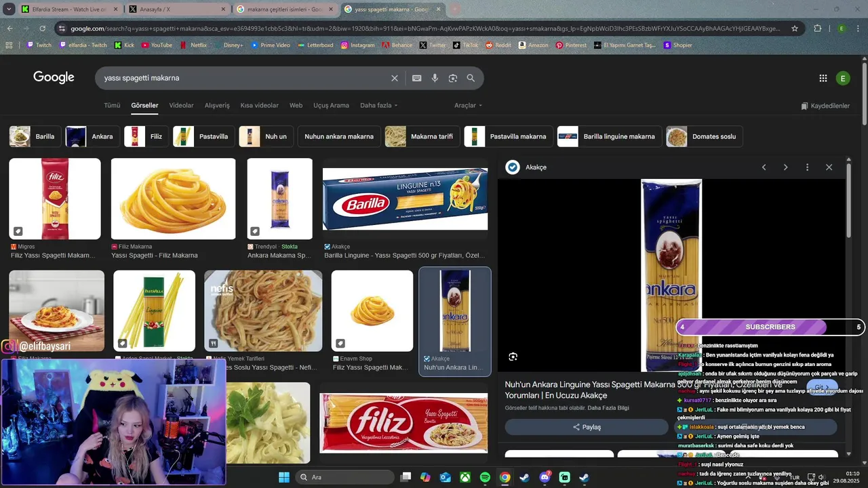The height and width of the screenshot is (488, 868).
Task: Click the Google logo
Action: coord(54,77)
